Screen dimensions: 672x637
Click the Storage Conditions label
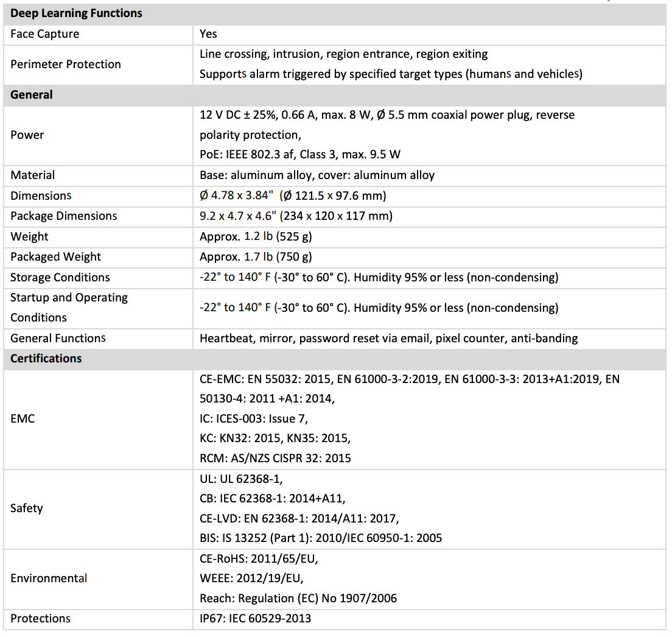click(60, 277)
